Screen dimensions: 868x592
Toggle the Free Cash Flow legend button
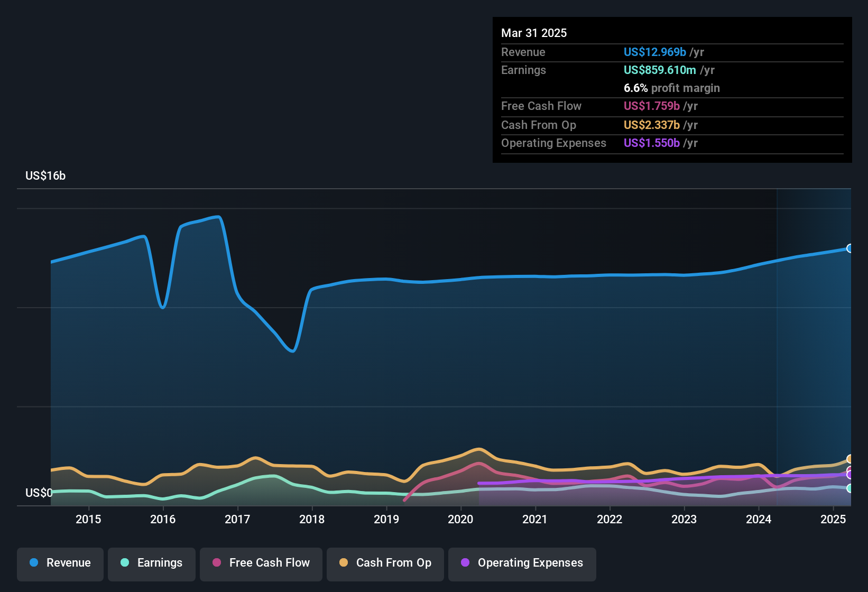click(261, 564)
